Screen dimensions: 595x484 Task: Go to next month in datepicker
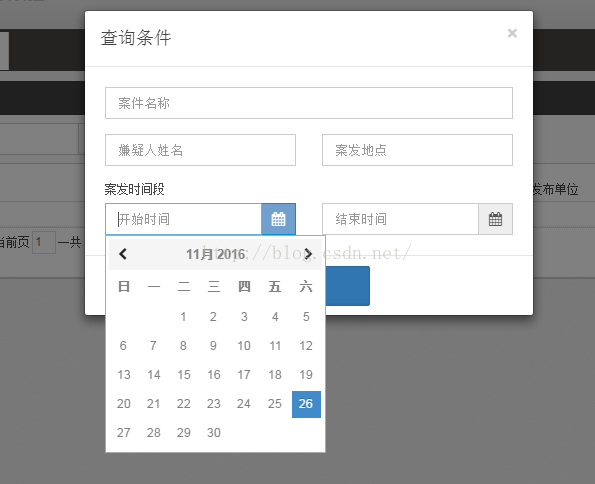308,254
